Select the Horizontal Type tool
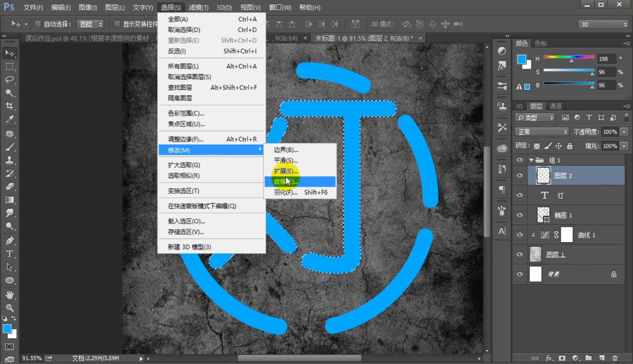The width and height of the screenshot is (633, 364). point(10,254)
